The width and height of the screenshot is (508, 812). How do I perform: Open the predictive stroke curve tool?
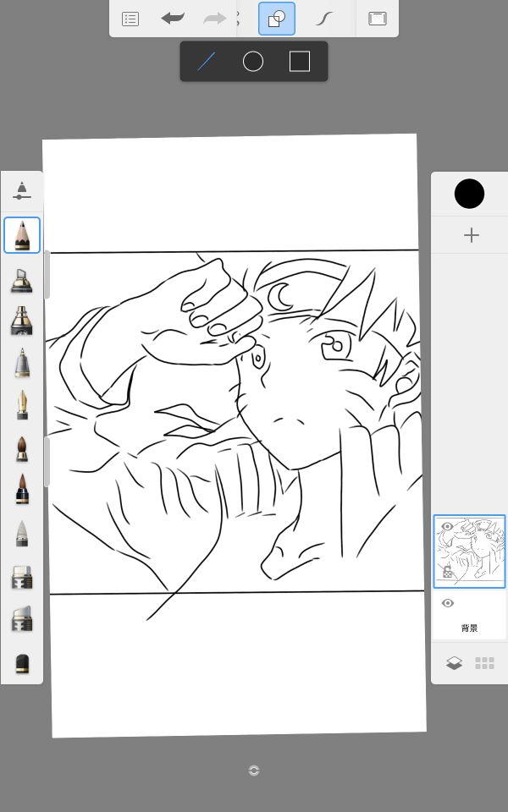(x=324, y=19)
